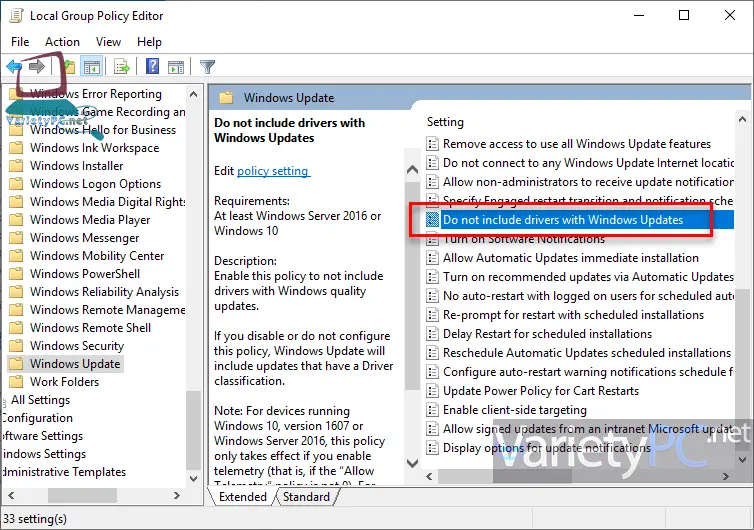The width and height of the screenshot is (754, 530).
Task: Open the Action menu
Action: tap(63, 42)
